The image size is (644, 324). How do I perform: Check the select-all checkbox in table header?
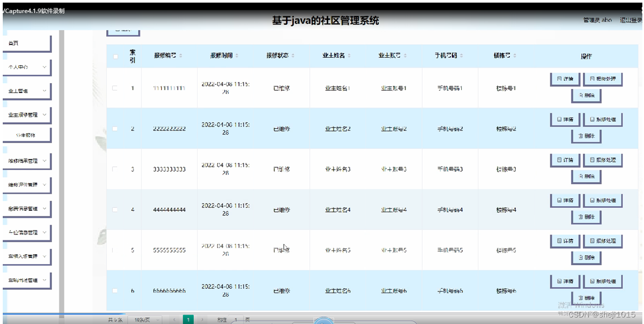[x=115, y=56]
